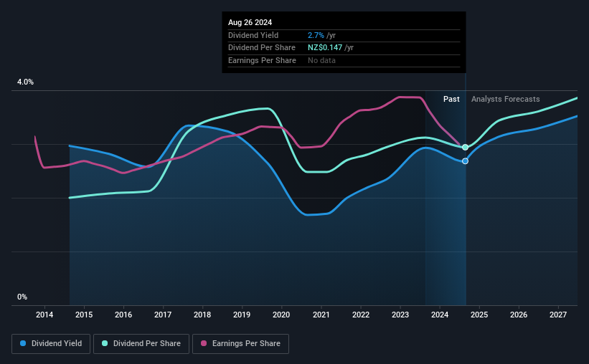This screenshot has width=589, height=364.
Task: Click the pink Earnings Per Share legend dot
Action: [204, 343]
